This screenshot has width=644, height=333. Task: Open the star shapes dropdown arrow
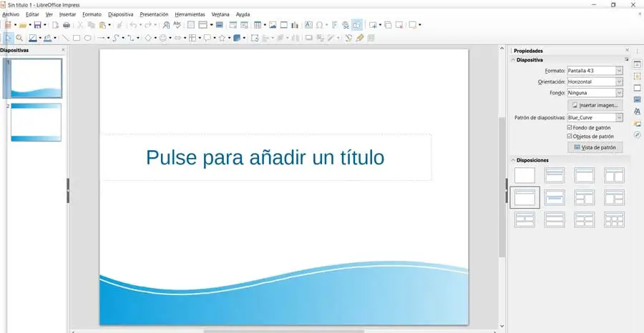coord(229,38)
